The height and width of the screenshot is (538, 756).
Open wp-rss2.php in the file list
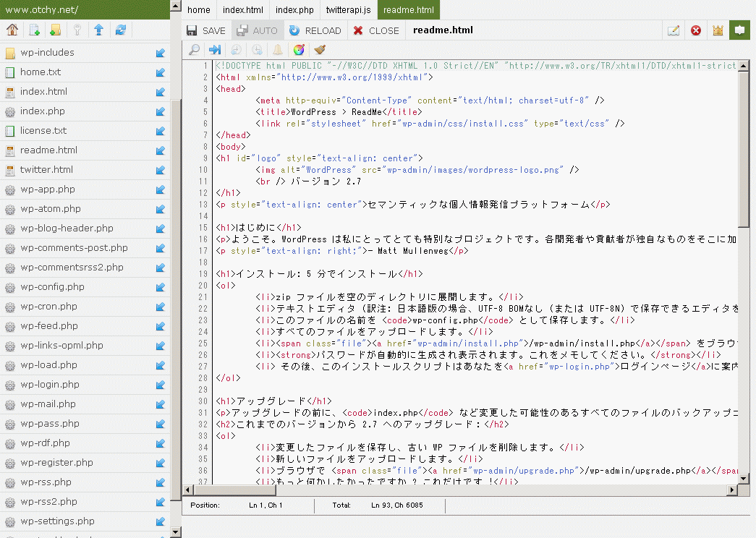click(x=48, y=501)
